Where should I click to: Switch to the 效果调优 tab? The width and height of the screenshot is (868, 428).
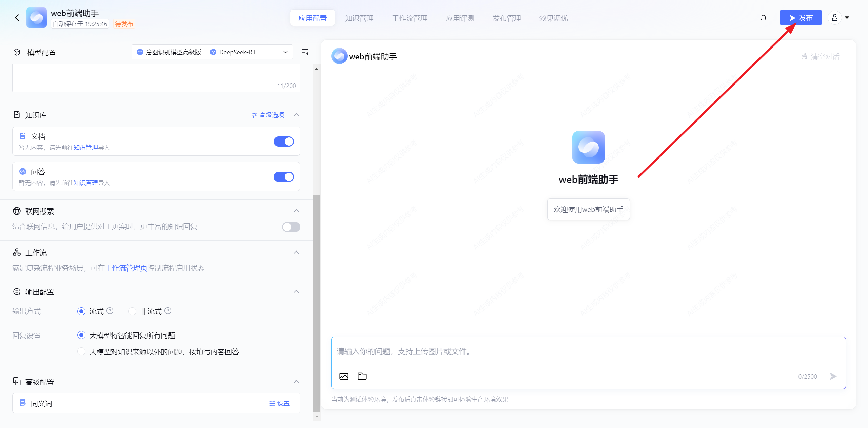554,18
